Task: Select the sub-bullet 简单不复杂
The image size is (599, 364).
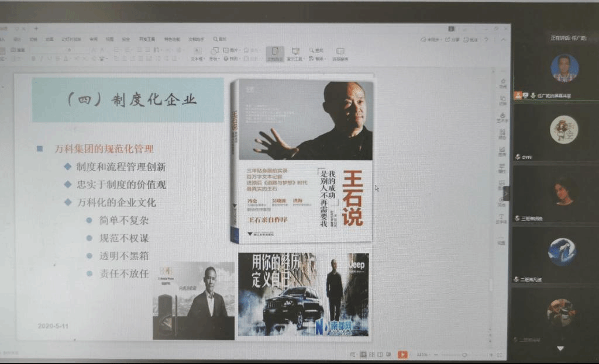Action: (x=124, y=220)
